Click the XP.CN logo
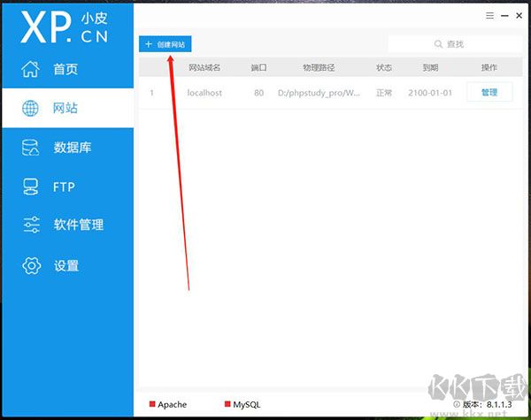This screenshot has height=420, width=531. pos(65,27)
